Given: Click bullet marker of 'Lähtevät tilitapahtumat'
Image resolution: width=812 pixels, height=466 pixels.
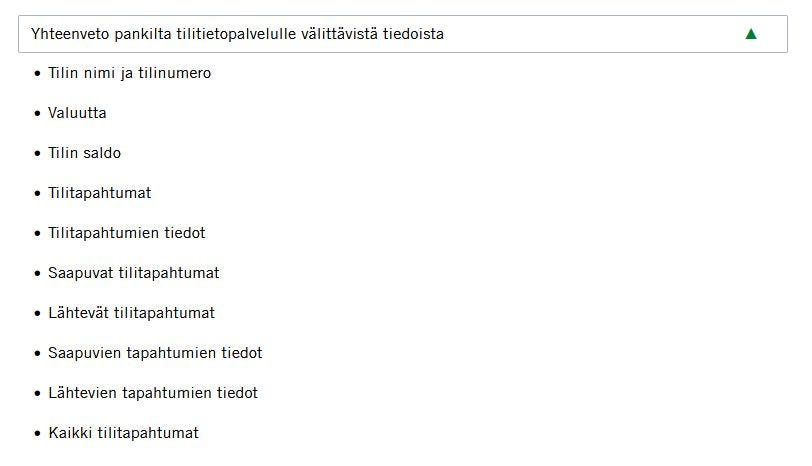Looking at the screenshot, I should (38, 314).
